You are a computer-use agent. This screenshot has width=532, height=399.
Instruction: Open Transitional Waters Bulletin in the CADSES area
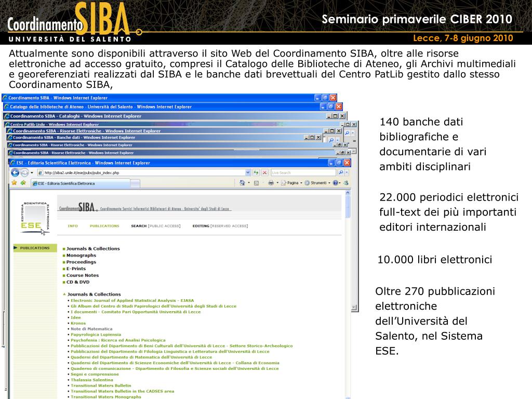coord(122,391)
